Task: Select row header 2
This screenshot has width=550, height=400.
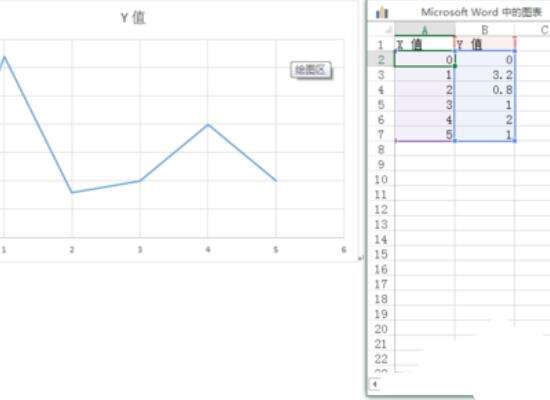Action: pos(381,59)
